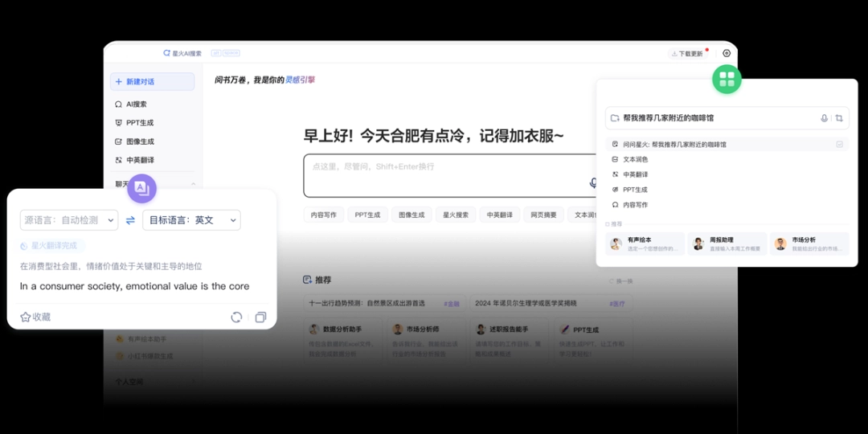The height and width of the screenshot is (434, 868).
Task: Copy the translated English text
Action: 260,317
